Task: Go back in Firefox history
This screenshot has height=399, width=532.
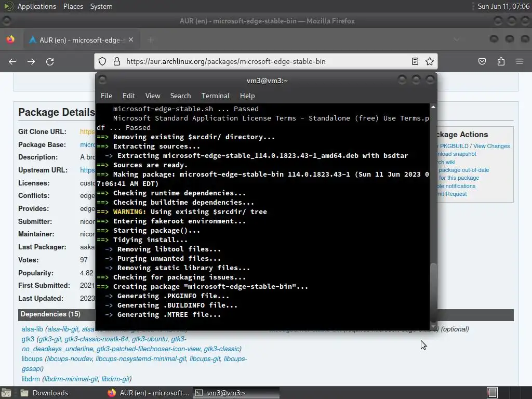Action: point(12,61)
